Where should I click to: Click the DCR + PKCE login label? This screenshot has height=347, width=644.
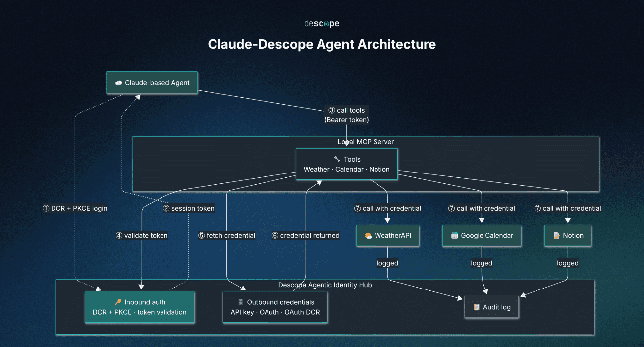click(75, 208)
